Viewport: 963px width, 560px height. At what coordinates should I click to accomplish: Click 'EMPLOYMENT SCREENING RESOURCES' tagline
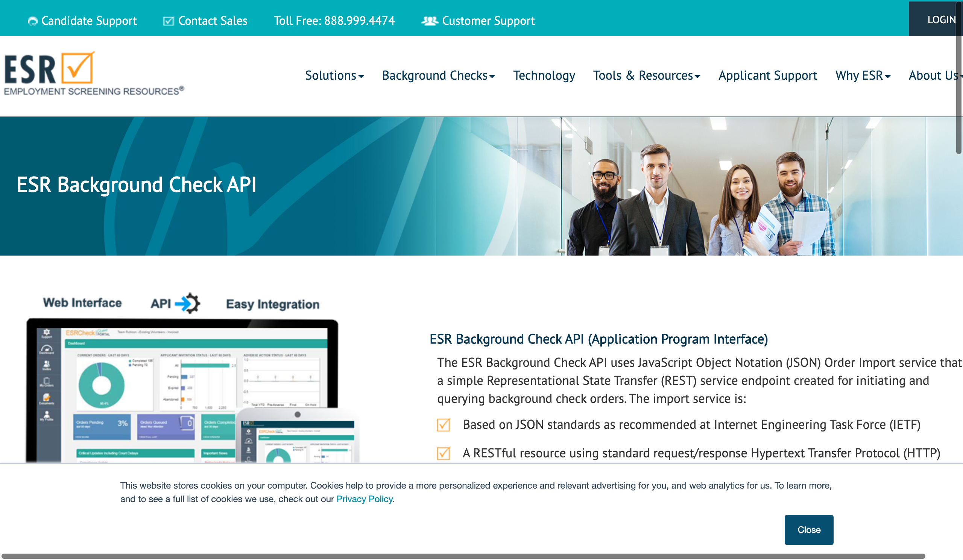coord(94,91)
